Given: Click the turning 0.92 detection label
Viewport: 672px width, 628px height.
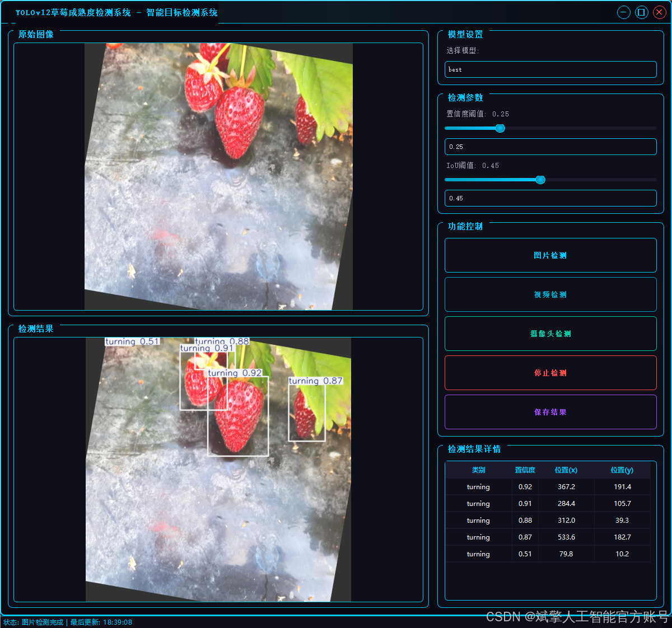Looking at the screenshot, I should pyautogui.click(x=235, y=373).
